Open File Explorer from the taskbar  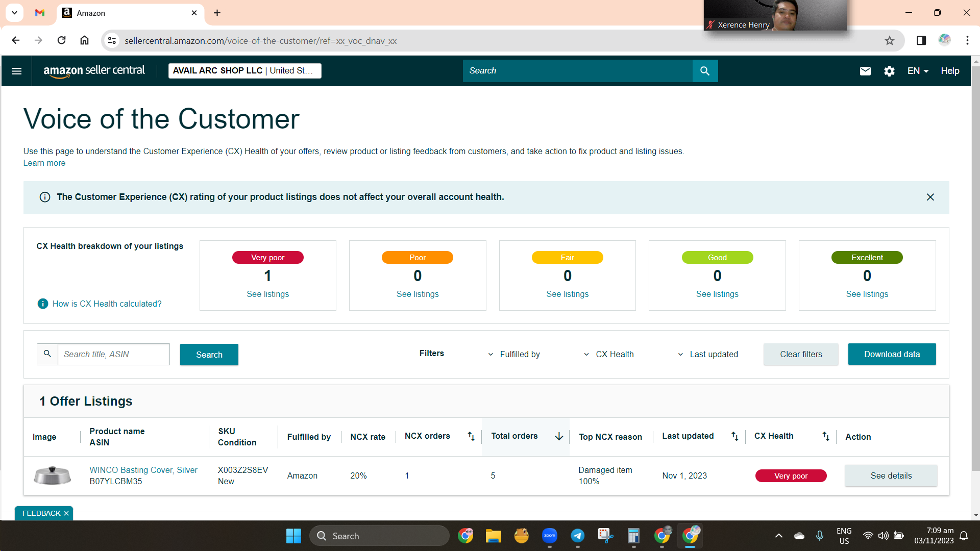pyautogui.click(x=493, y=536)
